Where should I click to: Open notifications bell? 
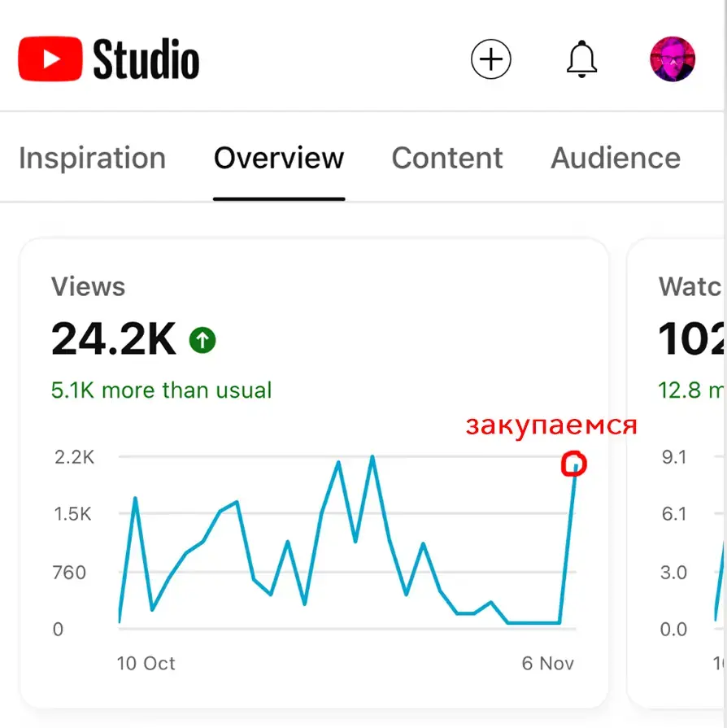click(x=581, y=59)
